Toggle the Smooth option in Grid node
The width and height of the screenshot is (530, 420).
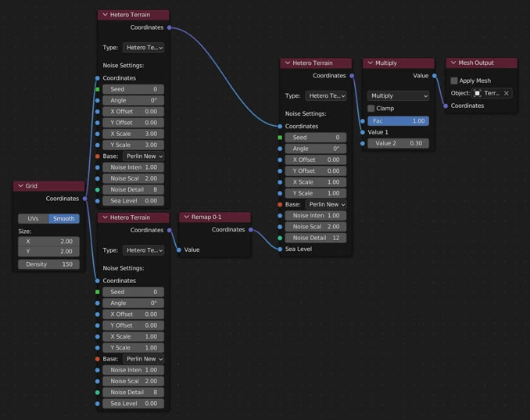point(64,219)
